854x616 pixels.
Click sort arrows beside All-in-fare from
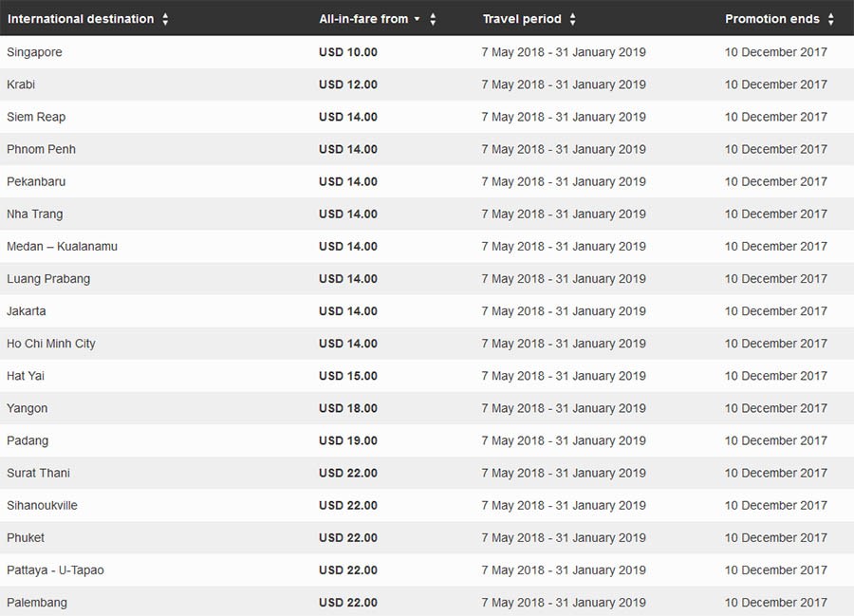pos(433,19)
